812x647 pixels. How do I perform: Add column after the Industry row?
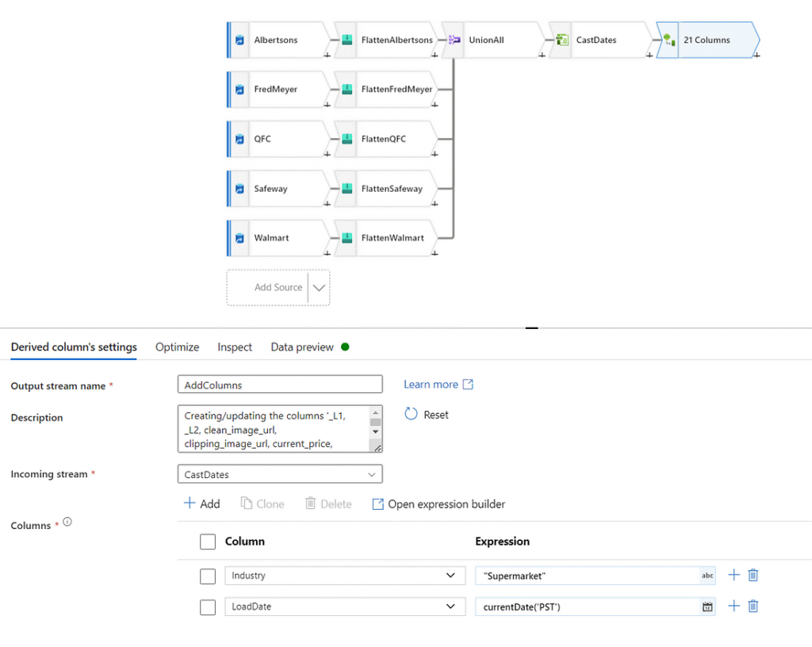pyautogui.click(x=733, y=575)
